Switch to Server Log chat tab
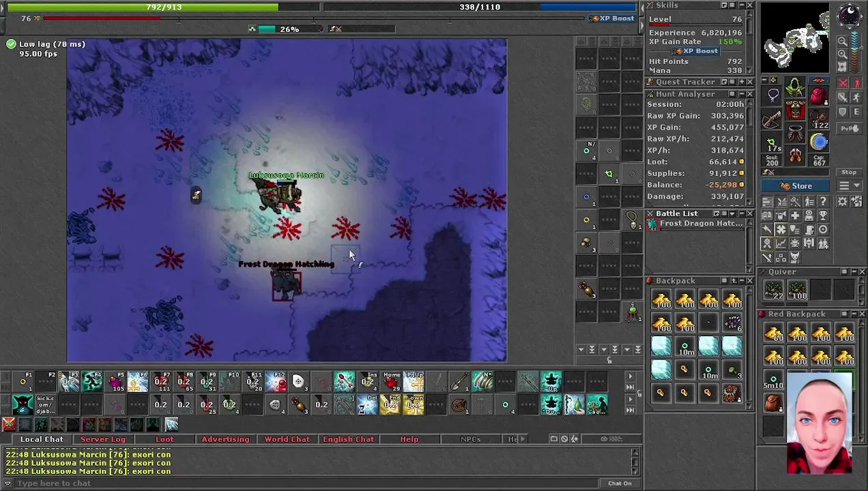Screen dimensions: 868x491 [103, 439]
